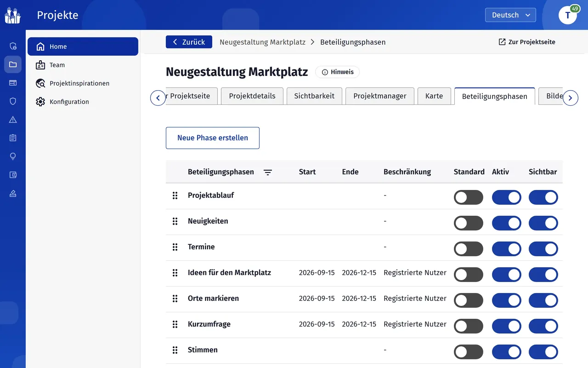Click the drag handle for Kurzumfrage row
Image resolution: width=588 pixels, height=368 pixels.
pos(175,324)
